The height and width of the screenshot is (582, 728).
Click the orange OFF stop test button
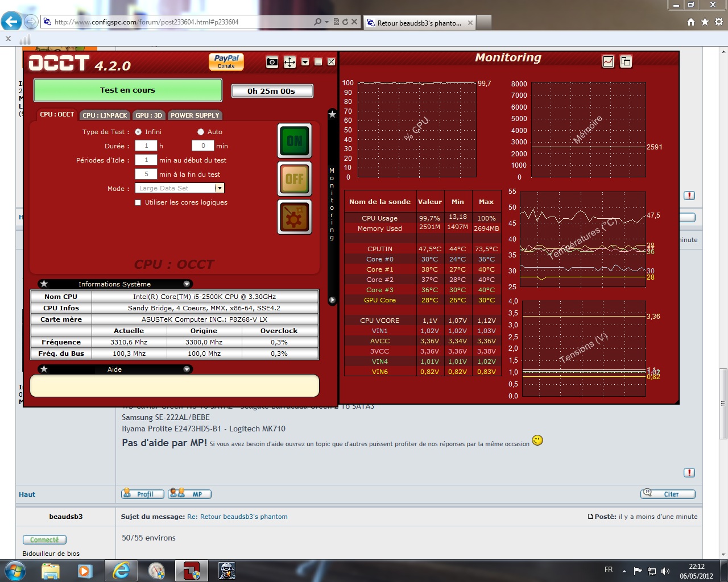[295, 178]
